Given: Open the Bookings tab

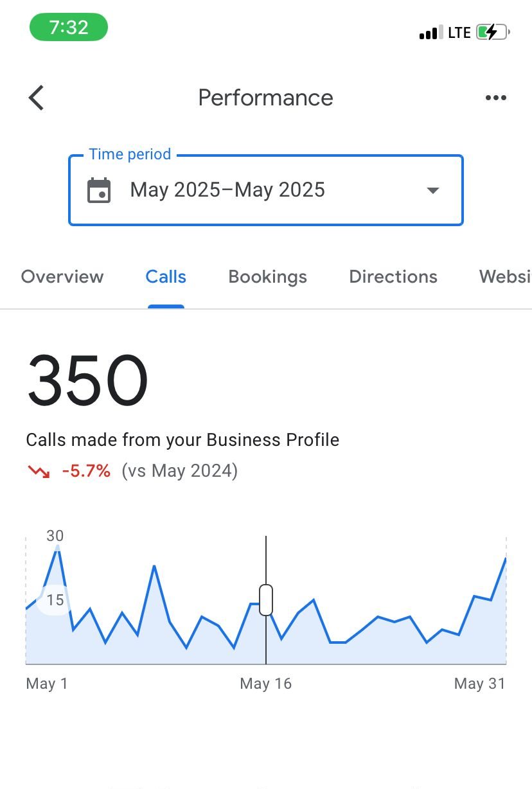Looking at the screenshot, I should tap(268, 277).
